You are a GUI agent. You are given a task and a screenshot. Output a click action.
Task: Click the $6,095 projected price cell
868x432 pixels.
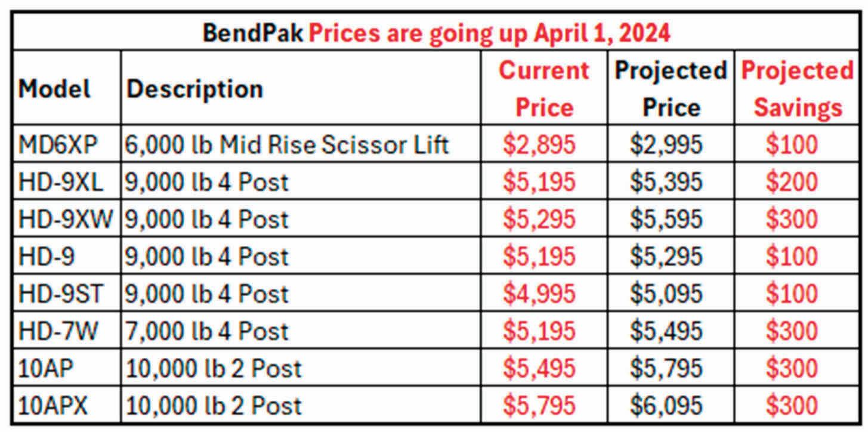666,406
